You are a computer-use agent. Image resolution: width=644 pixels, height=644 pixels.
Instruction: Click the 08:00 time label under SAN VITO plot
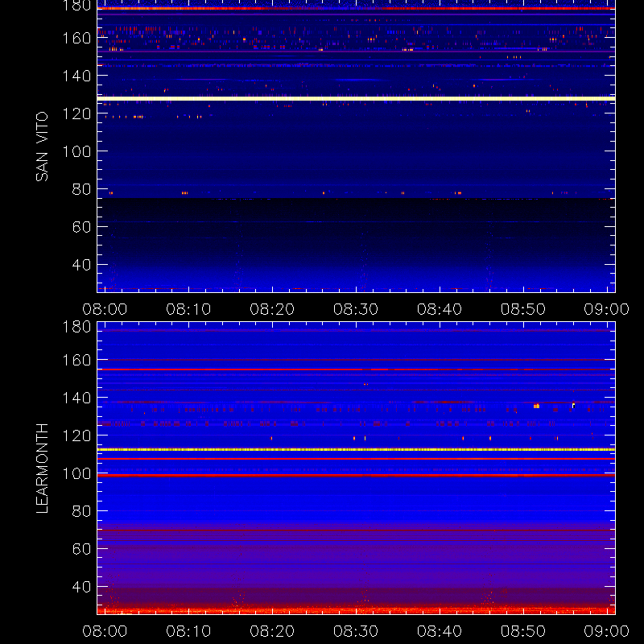(x=105, y=309)
